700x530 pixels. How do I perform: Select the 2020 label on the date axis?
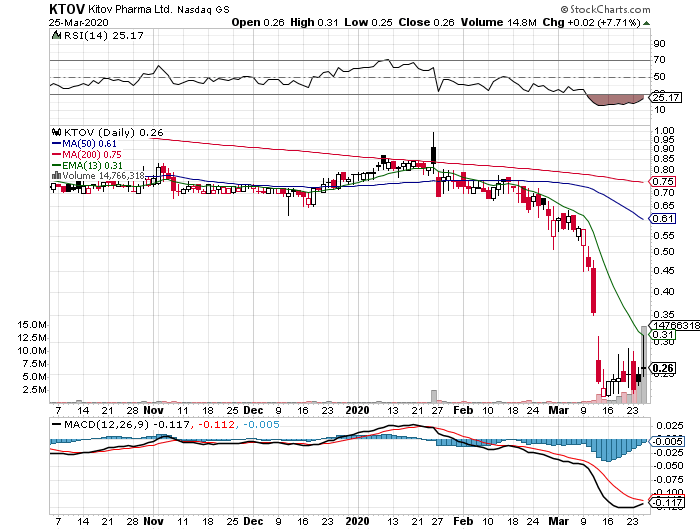click(359, 410)
